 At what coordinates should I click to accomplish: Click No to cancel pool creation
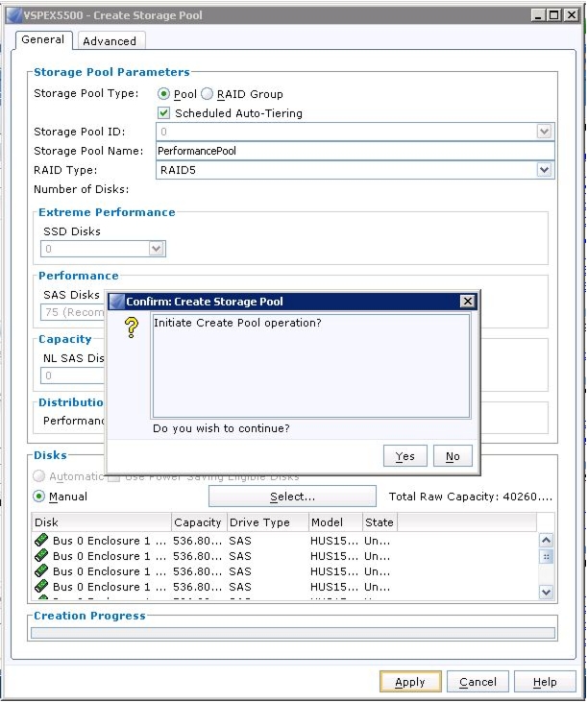[x=453, y=456]
